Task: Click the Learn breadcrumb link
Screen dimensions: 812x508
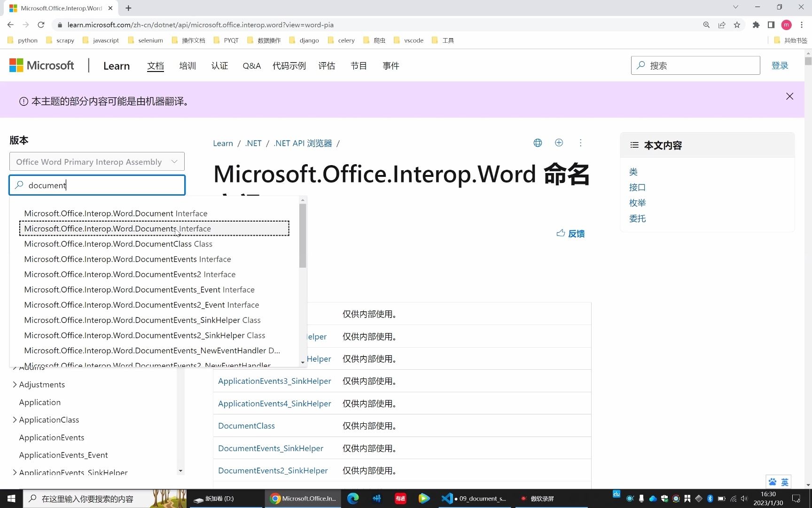Action: 223,143
